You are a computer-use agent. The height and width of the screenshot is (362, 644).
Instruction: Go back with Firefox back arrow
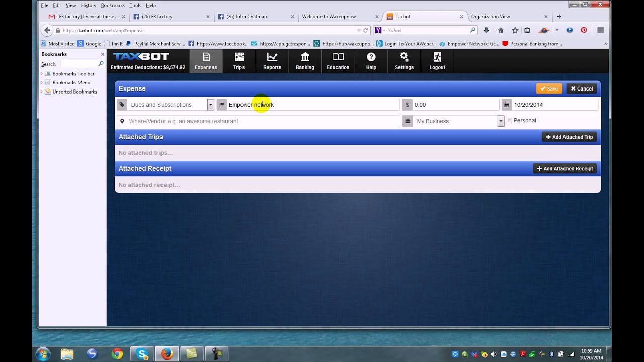47,30
